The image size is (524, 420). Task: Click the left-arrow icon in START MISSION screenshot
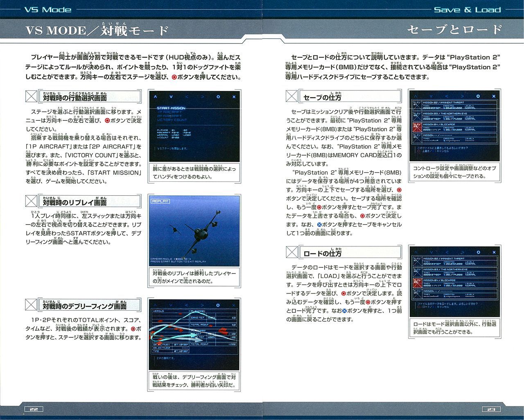(x=187, y=97)
